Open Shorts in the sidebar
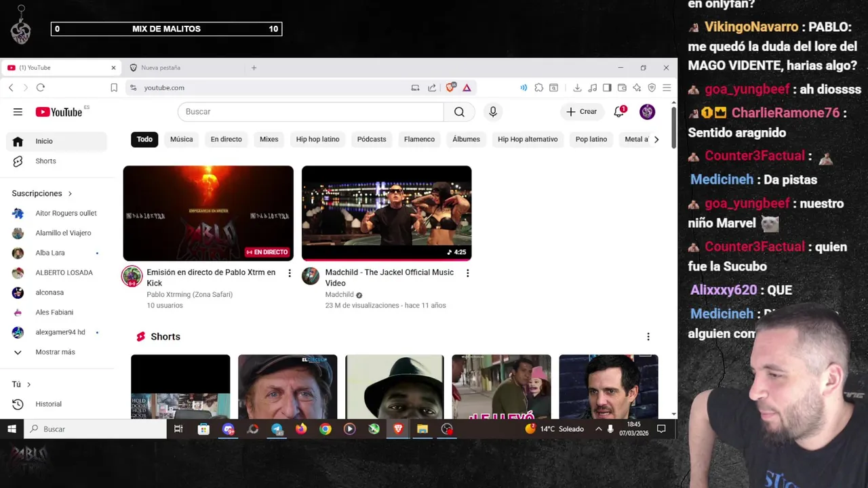The height and width of the screenshot is (488, 868). (x=57, y=161)
